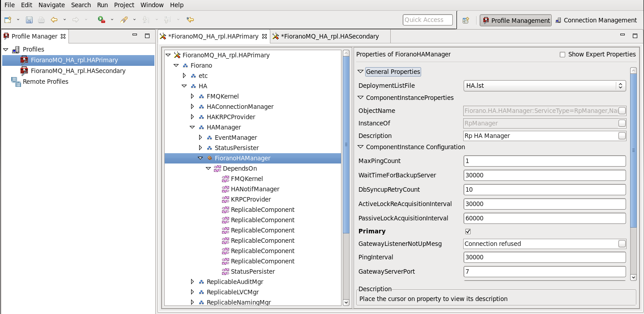Click the Run external tool icon
The height and width of the screenshot is (314, 644).
[102, 20]
